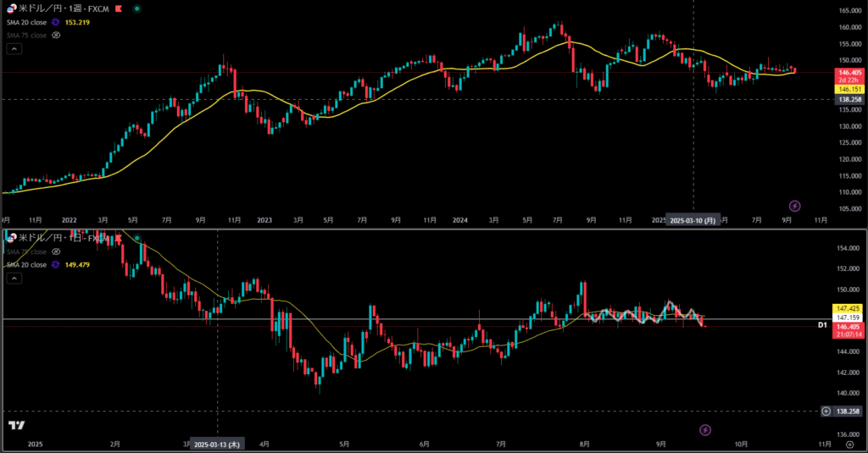Image resolution: width=868 pixels, height=453 pixels.
Task: Show hidden SMA 75 indicator in weekly chart
Action: [x=57, y=36]
